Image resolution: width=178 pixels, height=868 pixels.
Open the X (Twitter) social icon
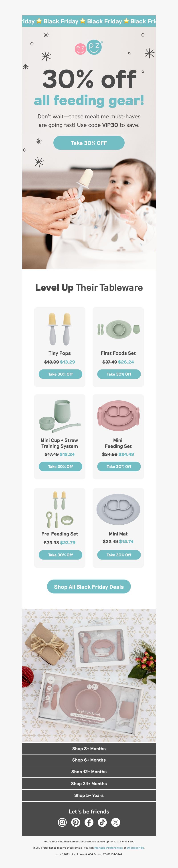tap(116, 822)
